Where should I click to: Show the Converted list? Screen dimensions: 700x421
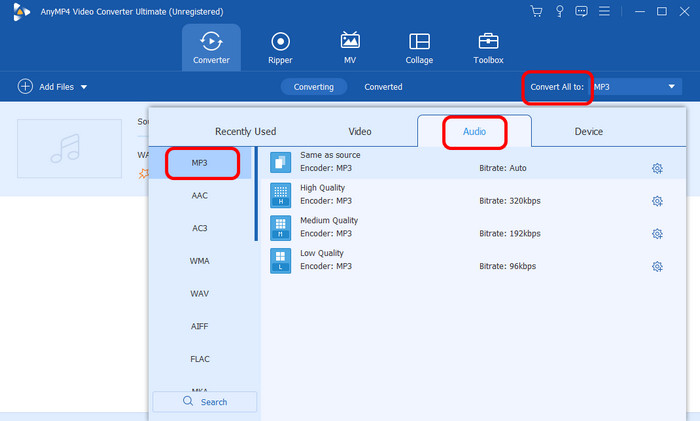(383, 87)
